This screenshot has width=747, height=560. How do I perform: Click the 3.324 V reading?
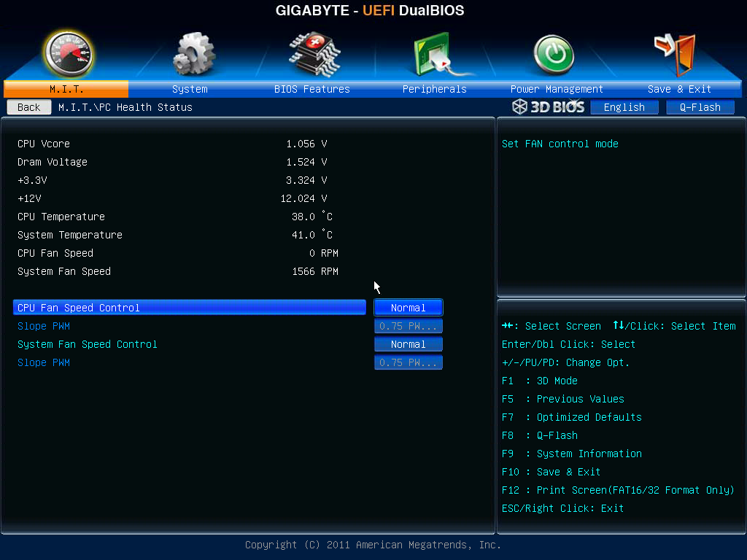pyautogui.click(x=306, y=180)
